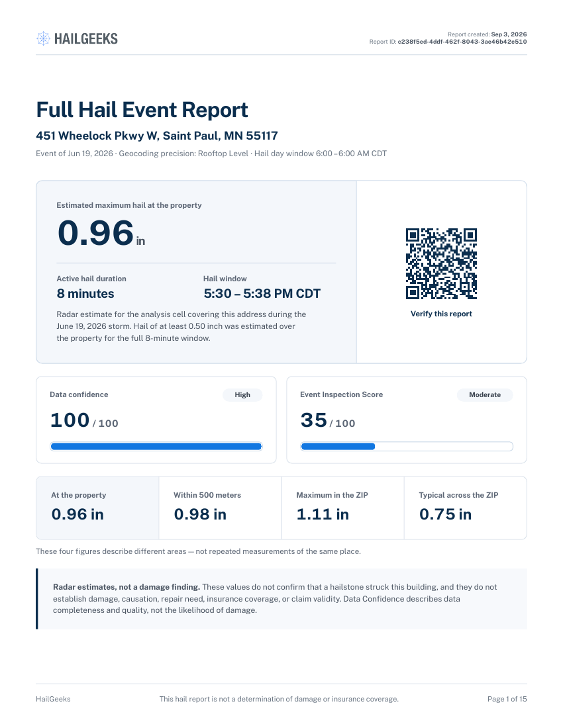Click the 'Page 1 of 15' footer text
Image resolution: width=563 pixels, height=728 pixels.
(x=507, y=700)
